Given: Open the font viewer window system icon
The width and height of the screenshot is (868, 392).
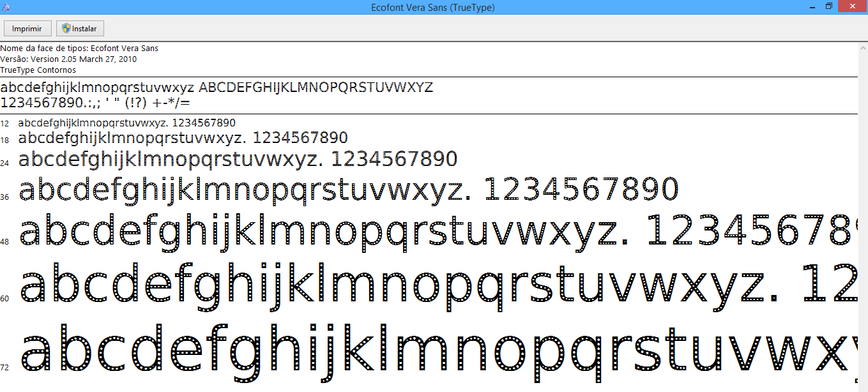Looking at the screenshot, I should (x=6, y=7).
